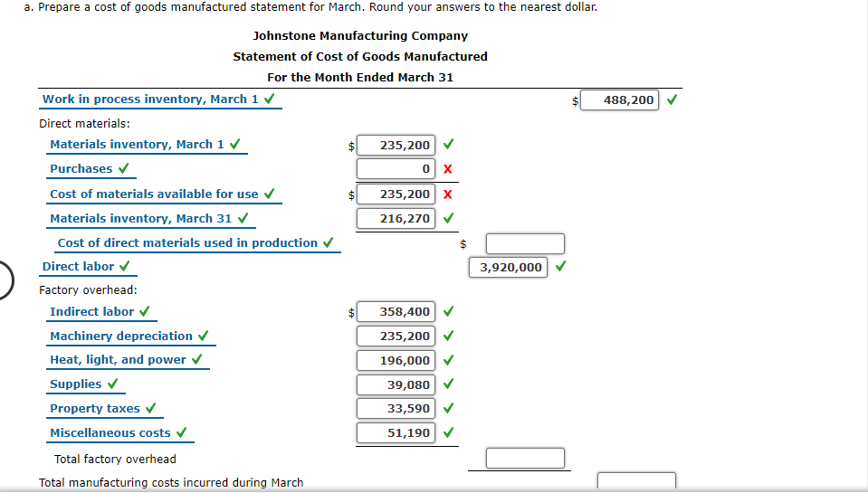Click green check next to Property taxes label
The height and width of the screenshot is (493, 868).
click(x=150, y=408)
